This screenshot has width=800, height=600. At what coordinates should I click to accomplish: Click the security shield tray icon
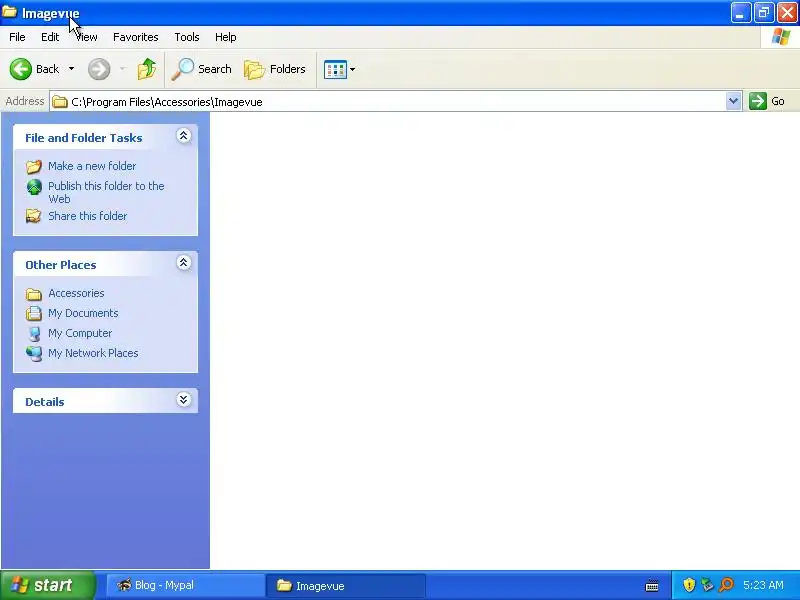689,585
